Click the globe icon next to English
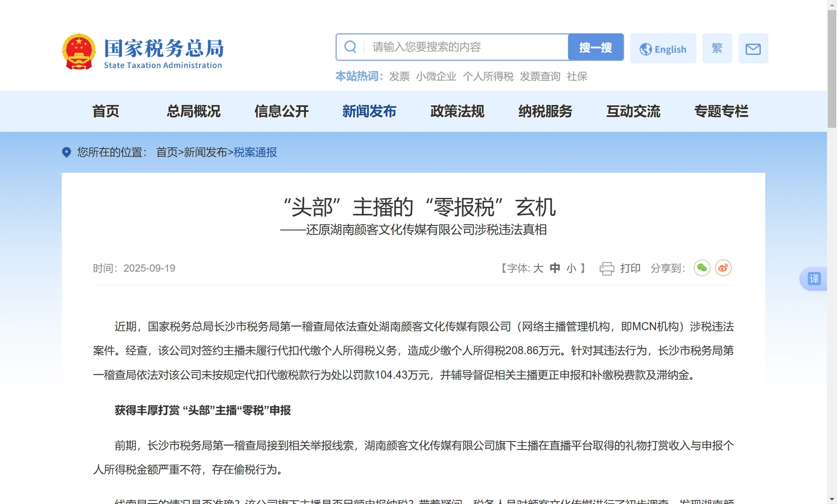The height and width of the screenshot is (504, 837). [x=646, y=48]
